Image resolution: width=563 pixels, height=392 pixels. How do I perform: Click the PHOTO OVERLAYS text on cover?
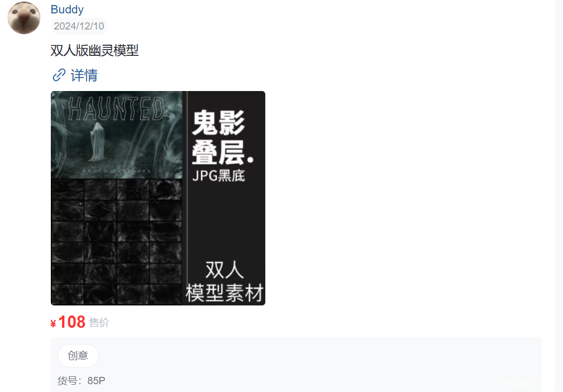tap(116, 171)
